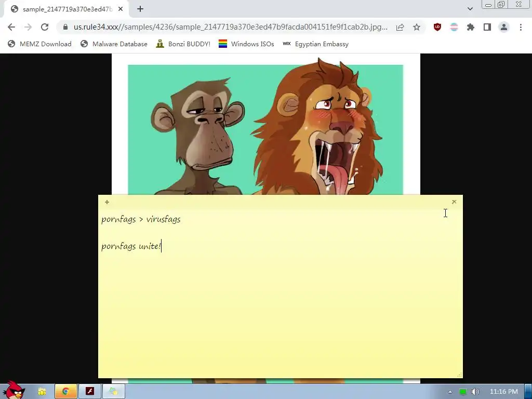Go back to the previous page

tap(11, 27)
